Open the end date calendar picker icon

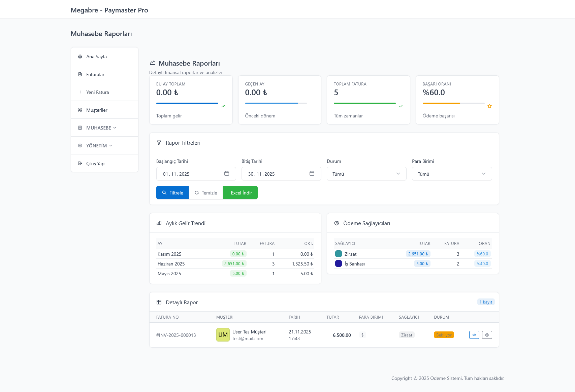pyautogui.click(x=312, y=174)
